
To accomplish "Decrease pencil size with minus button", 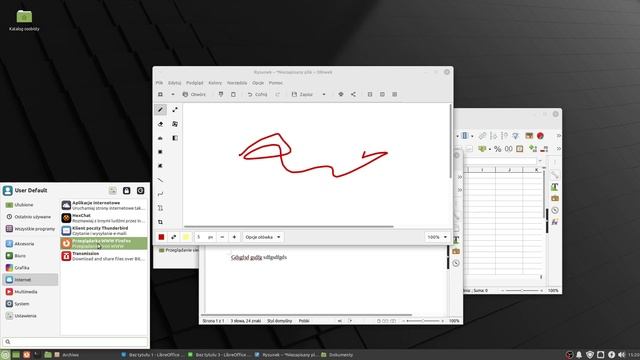I will click(222, 237).
